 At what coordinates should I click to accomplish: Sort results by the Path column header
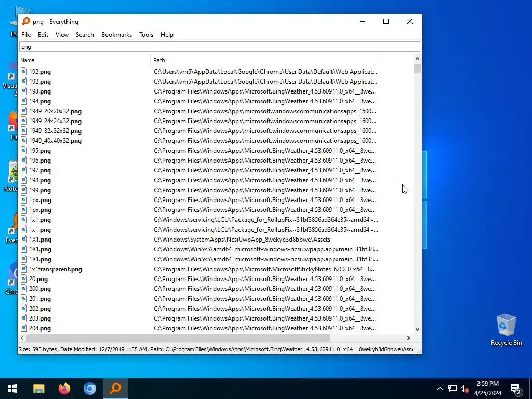(264, 60)
